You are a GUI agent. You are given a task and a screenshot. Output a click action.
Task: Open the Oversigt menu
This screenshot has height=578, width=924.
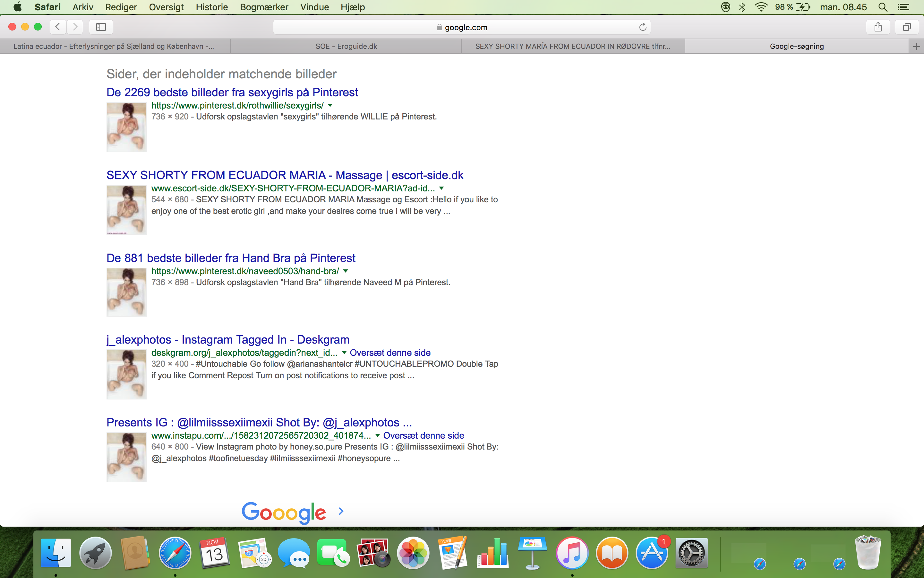pos(166,7)
